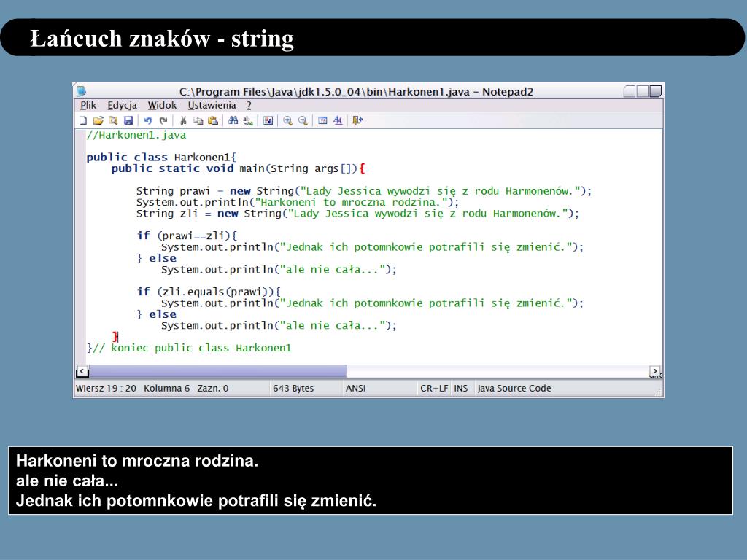Click the ANSI encoding status entry
The width and height of the screenshot is (747, 560).
(356, 389)
